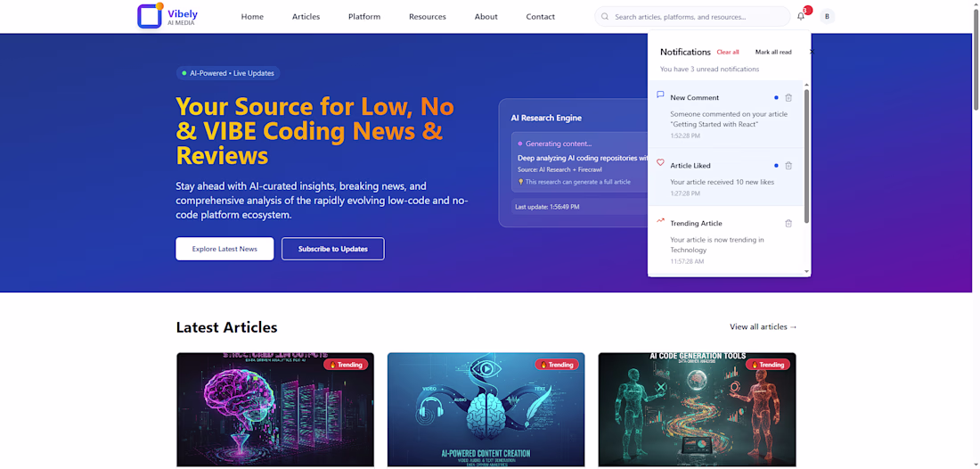Click the Article Liked heart icon
This screenshot has width=980, height=469.
pos(660,162)
